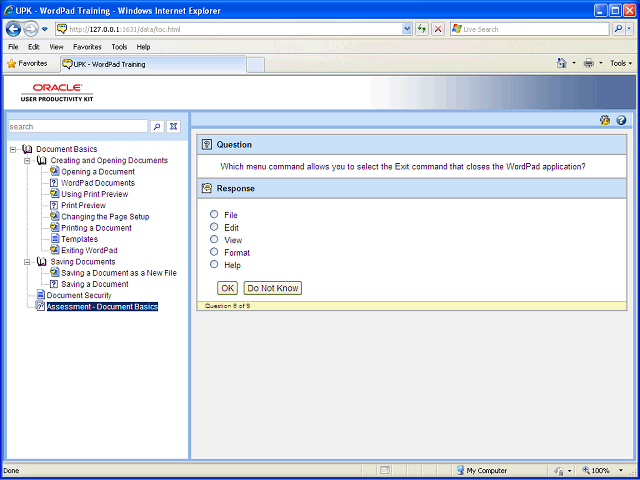Open the File menu in Internet Explorer
The image size is (640, 480).
pos(13,47)
